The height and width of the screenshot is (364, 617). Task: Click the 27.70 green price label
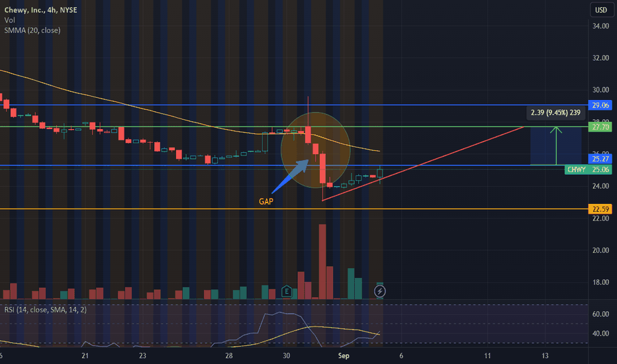click(600, 126)
